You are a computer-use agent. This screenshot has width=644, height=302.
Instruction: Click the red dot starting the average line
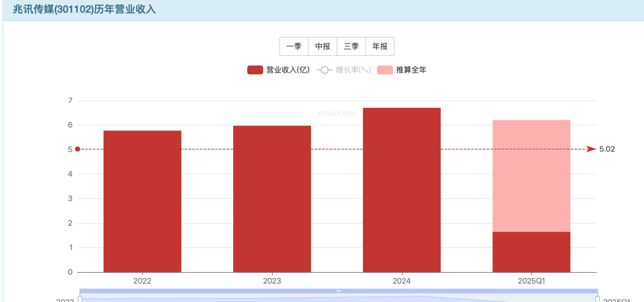coord(77,149)
